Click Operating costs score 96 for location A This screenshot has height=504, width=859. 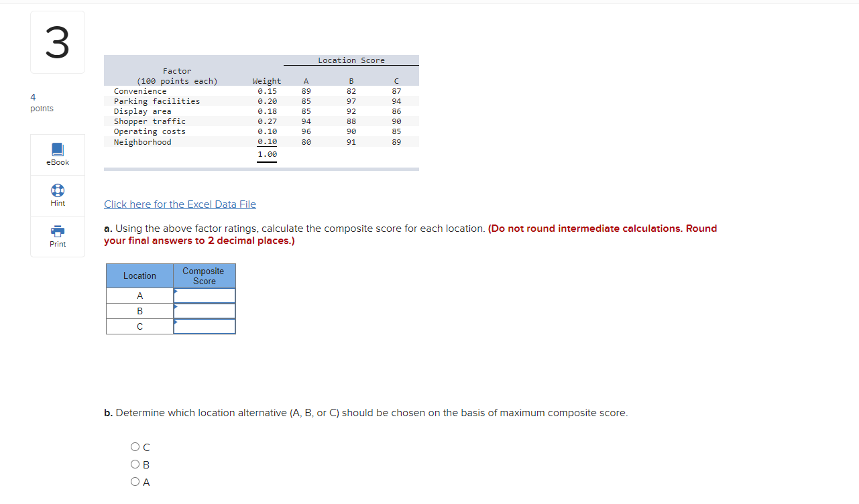(x=306, y=131)
